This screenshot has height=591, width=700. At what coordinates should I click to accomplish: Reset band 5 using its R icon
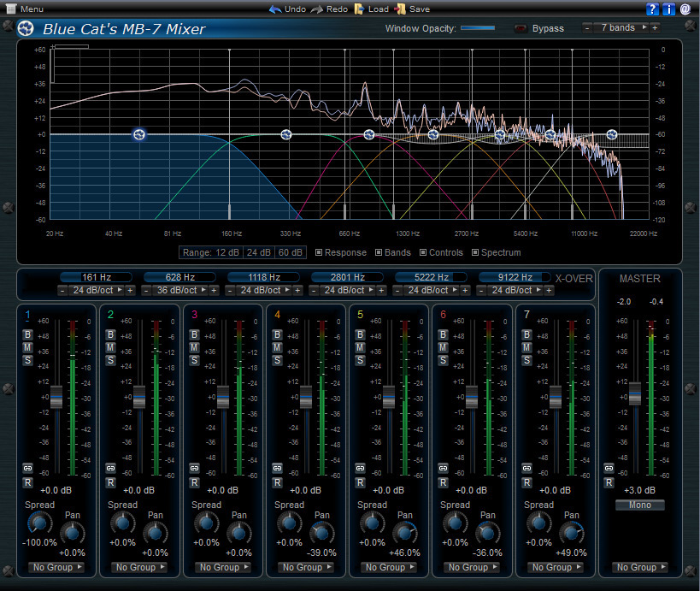click(360, 482)
